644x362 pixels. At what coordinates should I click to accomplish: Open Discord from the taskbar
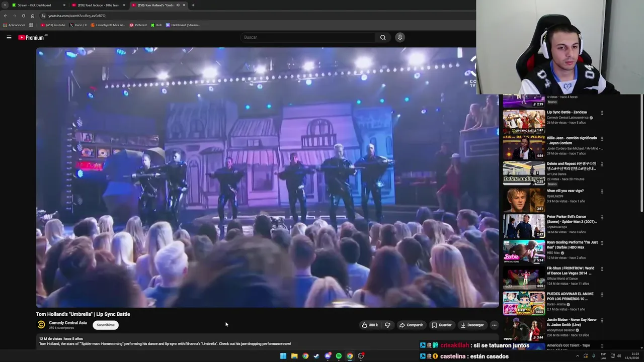pyautogui.click(x=328, y=356)
